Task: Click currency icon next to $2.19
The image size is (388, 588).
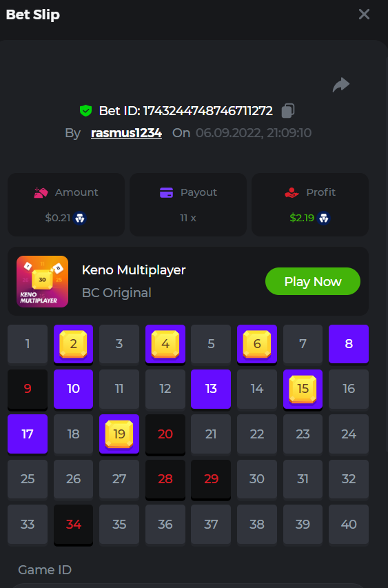Action: [x=323, y=218]
